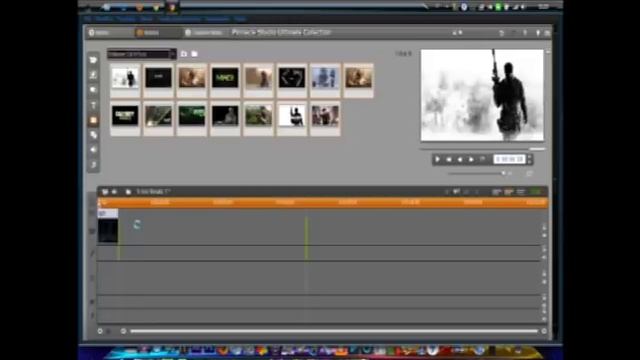The height and width of the screenshot is (360, 640).
Task: Open the Titles section in Album sidebar
Action: pyautogui.click(x=93, y=105)
